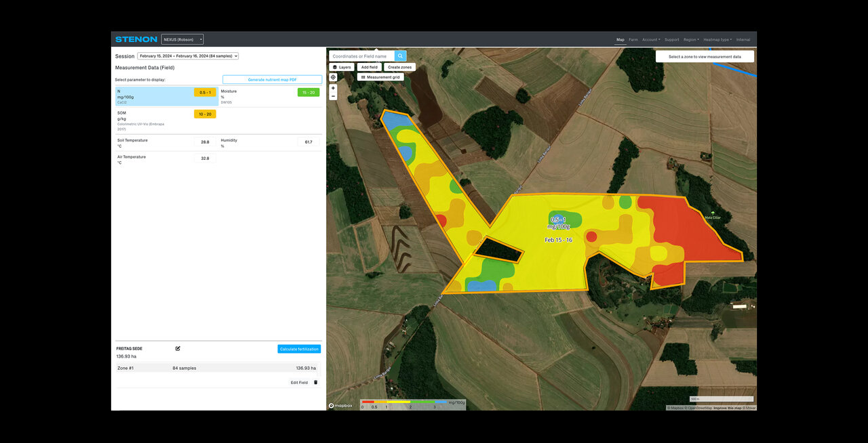Delete field using the trash icon

315,382
